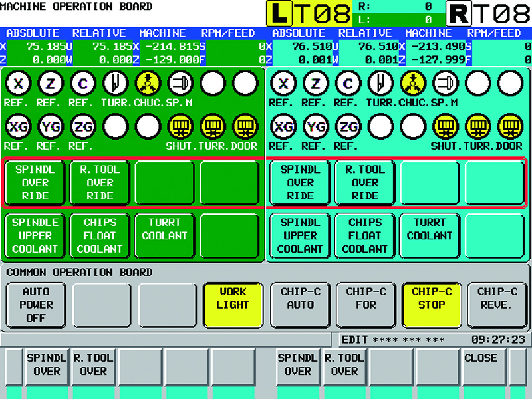Click the left TURR. turret reference icon
This screenshot has height=399, width=532.
(x=115, y=83)
